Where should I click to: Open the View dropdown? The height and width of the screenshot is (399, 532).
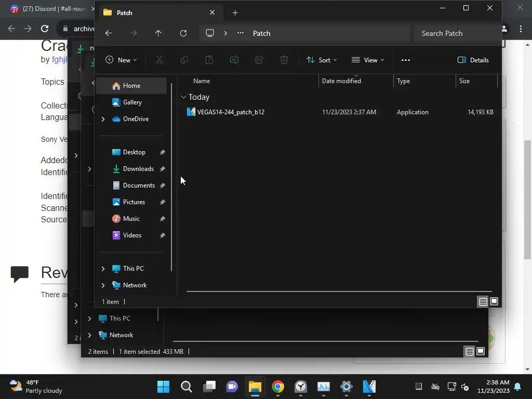click(x=368, y=60)
